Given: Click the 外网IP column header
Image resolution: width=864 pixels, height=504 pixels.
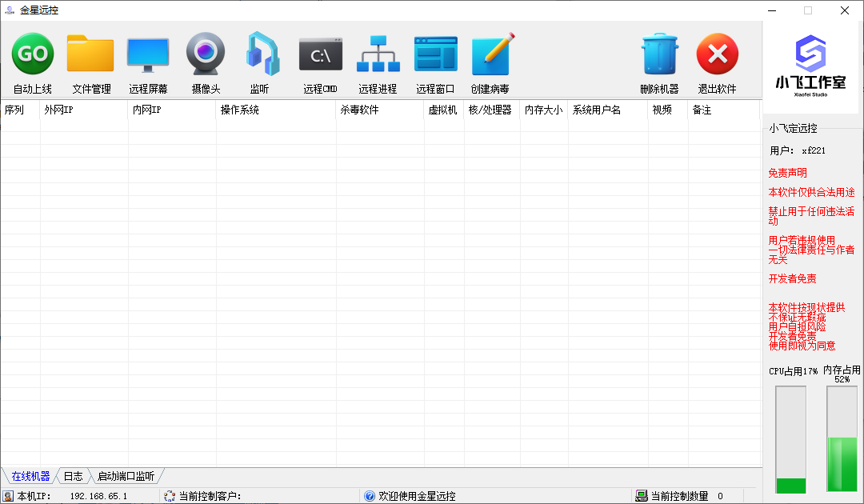Looking at the screenshot, I should (x=84, y=110).
